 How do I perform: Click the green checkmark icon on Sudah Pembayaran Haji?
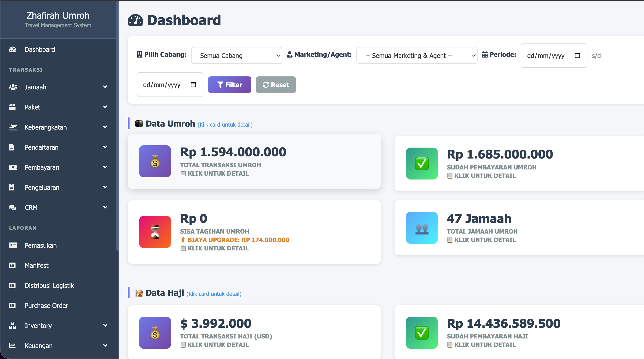point(422,333)
